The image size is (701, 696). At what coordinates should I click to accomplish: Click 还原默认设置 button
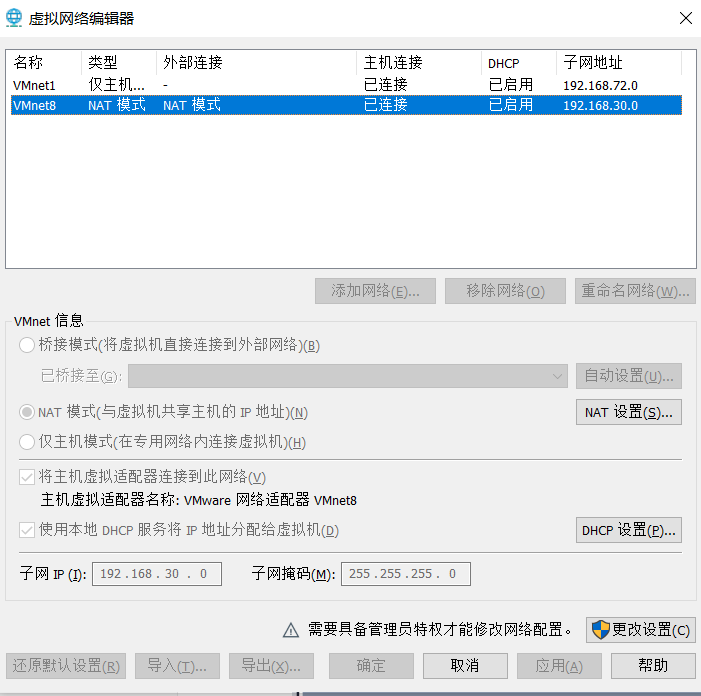pyautogui.click(x=66, y=666)
